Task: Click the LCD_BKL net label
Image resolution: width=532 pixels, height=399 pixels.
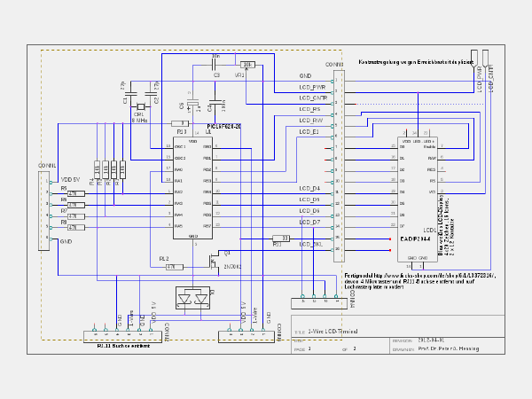Action: (x=311, y=245)
